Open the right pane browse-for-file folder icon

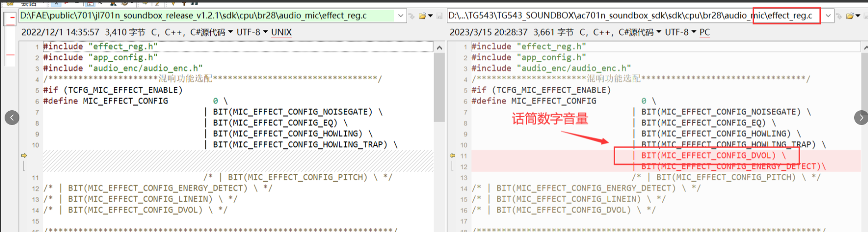click(850, 16)
